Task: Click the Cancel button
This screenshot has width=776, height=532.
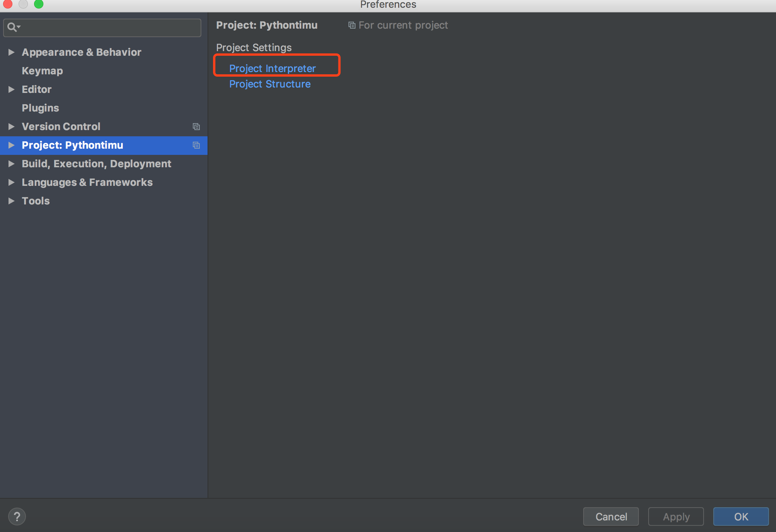Action: coord(611,516)
